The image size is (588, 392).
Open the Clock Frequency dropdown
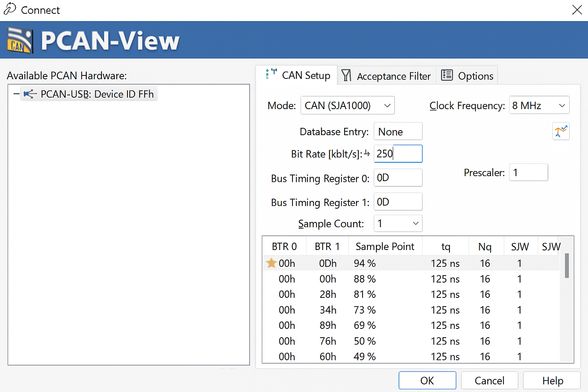pos(539,105)
